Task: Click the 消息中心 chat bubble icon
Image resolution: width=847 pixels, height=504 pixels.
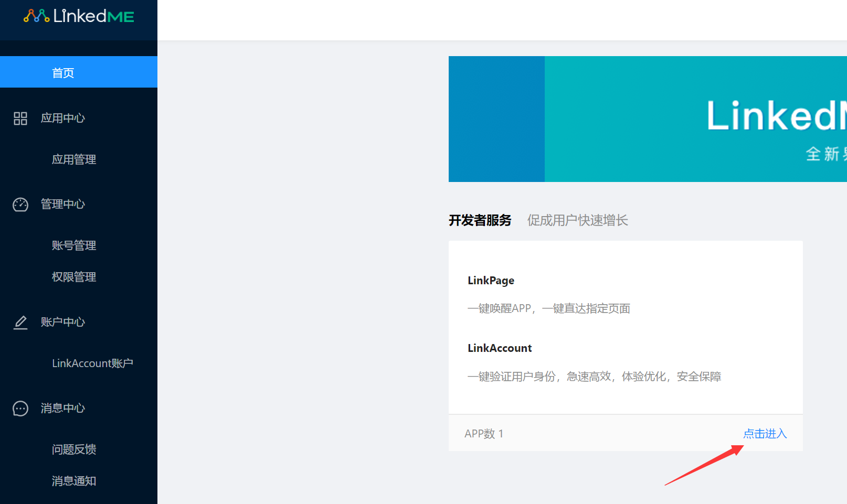Action: [20, 409]
